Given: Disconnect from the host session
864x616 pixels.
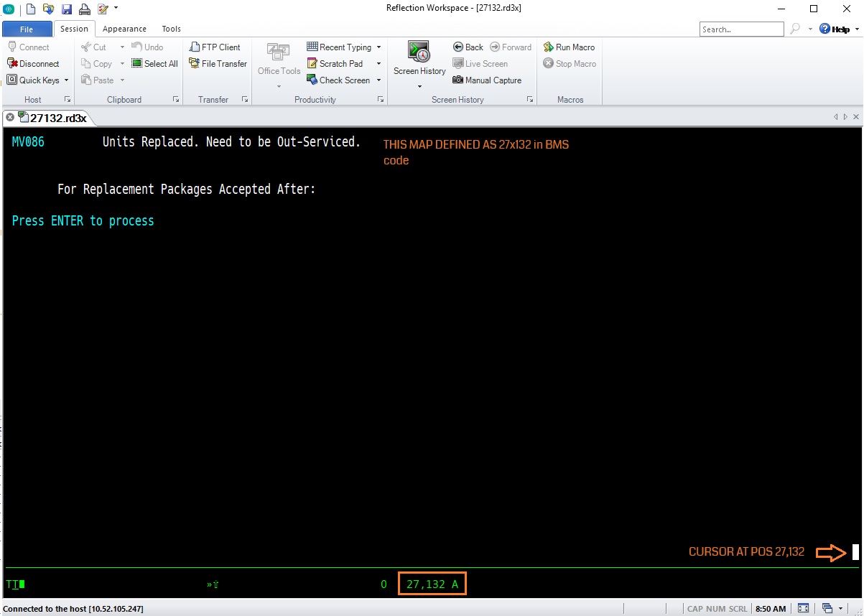Looking at the screenshot, I should pyautogui.click(x=33, y=63).
